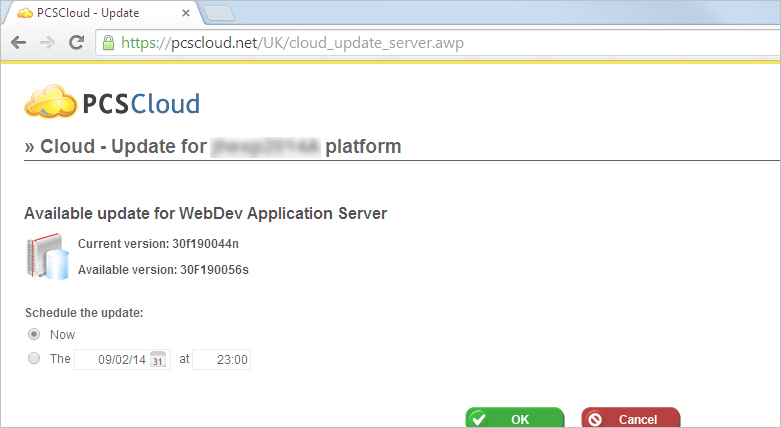
Task: Click the red Cancel button
Action: (631, 418)
